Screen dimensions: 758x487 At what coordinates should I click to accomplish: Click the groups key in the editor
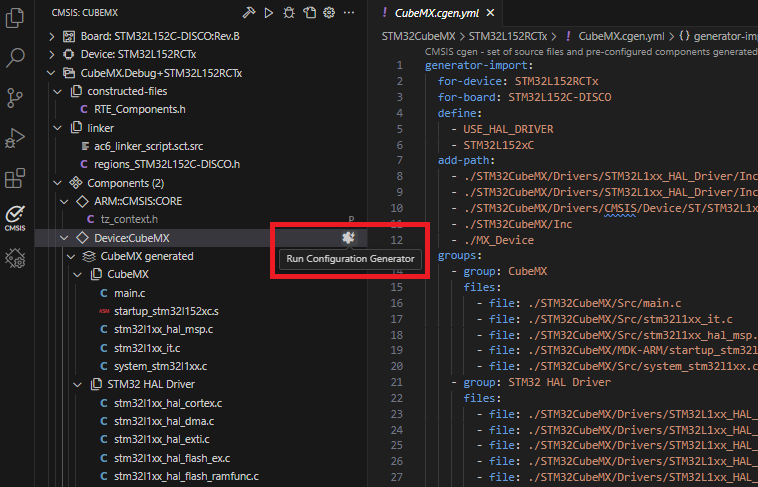pyautogui.click(x=456, y=255)
